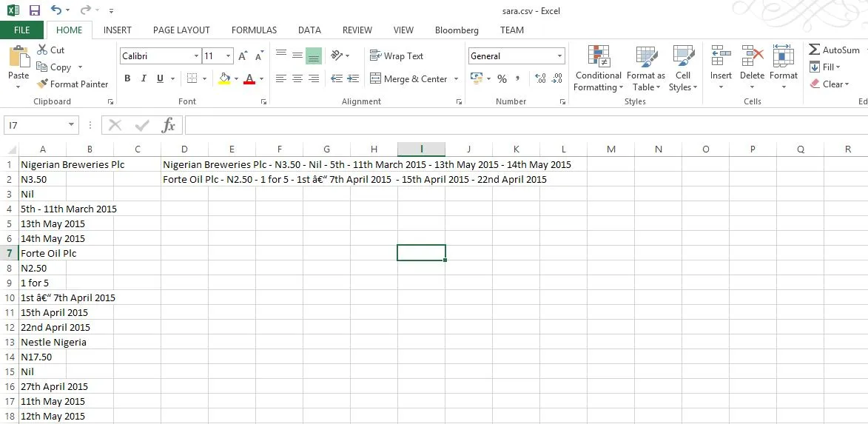Switch to the FORMULAS tab
The image size is (868, 424).
click(x=254, y=30)
